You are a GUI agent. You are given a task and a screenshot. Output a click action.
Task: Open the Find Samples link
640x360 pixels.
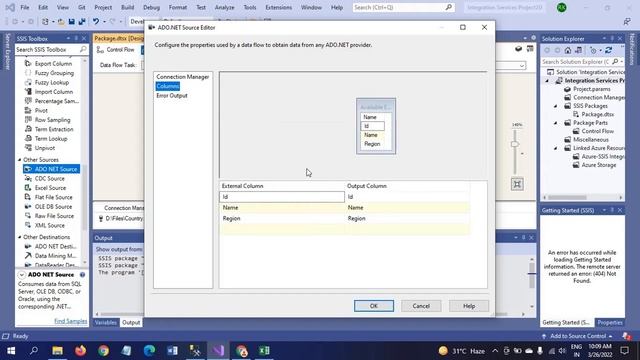pyautogui.click(x=71, y=321)
